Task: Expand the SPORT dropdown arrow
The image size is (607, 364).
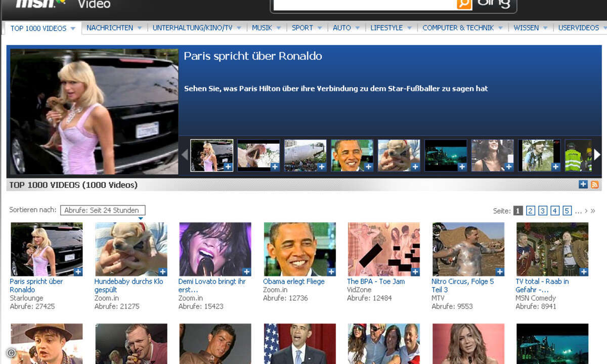Action: click(x=320, y=28)
